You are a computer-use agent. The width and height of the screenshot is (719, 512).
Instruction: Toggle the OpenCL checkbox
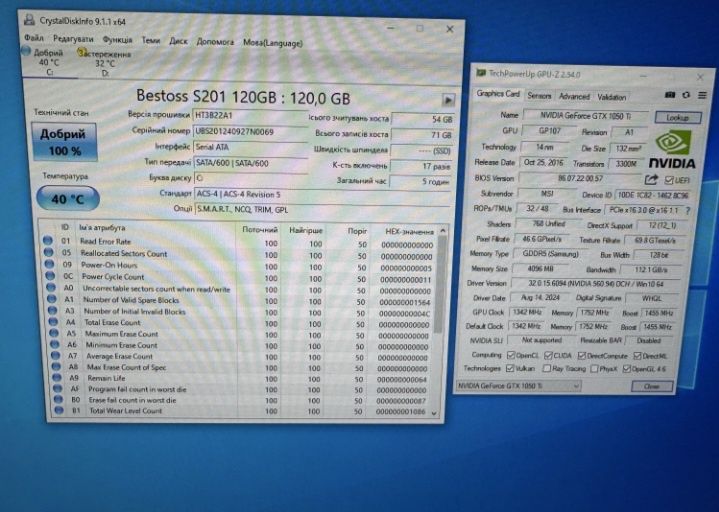[511, 355]
